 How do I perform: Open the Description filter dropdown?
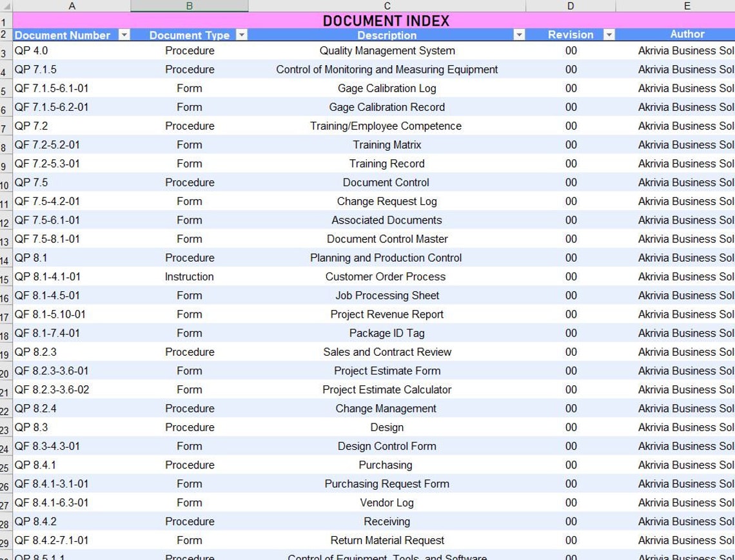click(x=520, y=35)
